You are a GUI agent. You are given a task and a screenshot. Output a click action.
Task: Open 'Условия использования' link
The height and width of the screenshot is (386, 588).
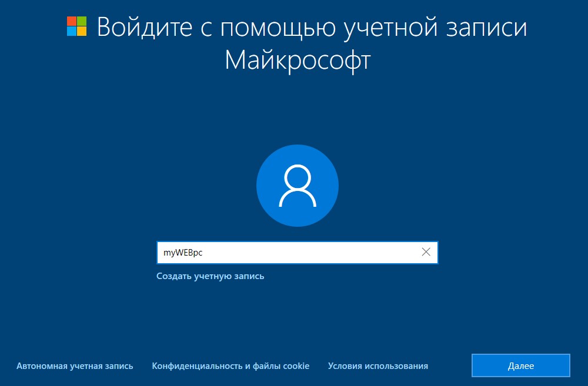[378, 366]
